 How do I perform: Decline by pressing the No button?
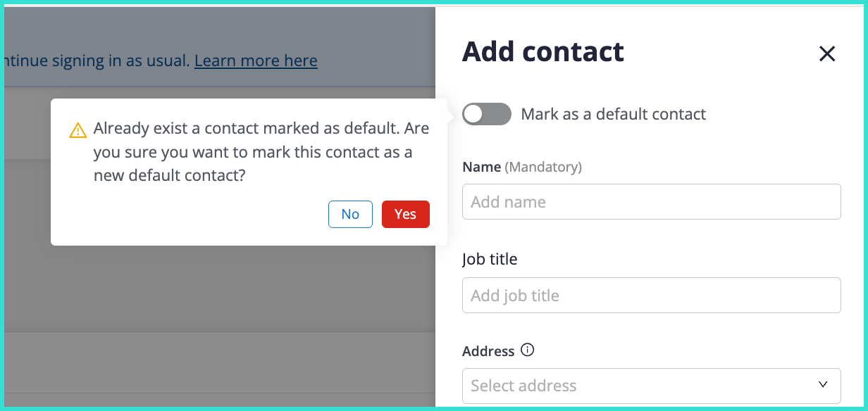350,214
